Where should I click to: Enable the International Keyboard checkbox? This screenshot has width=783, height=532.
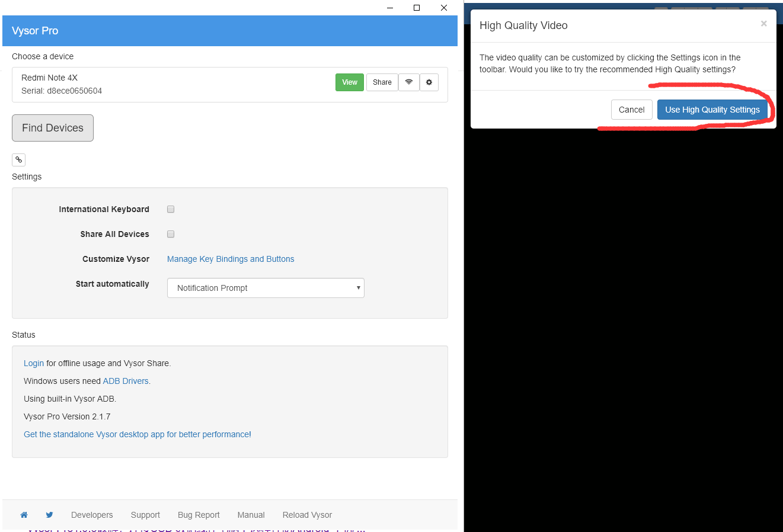click(x=171, y=209)
